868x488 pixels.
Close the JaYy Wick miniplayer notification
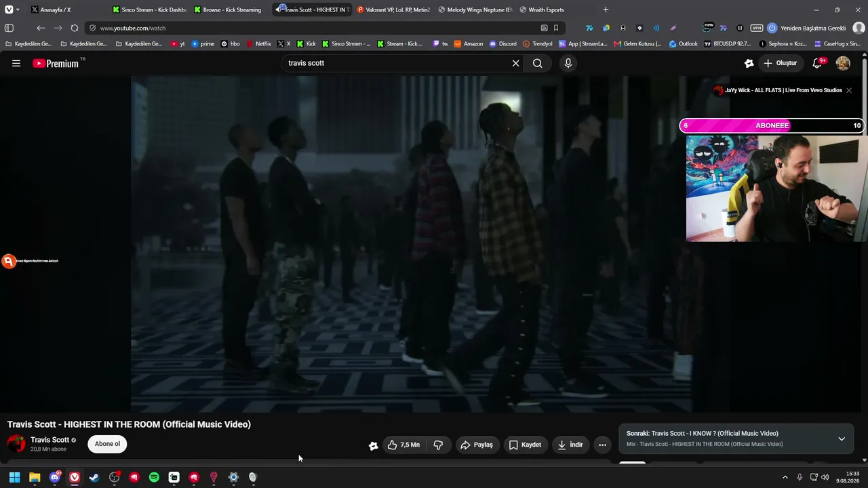click(x=849, y=90)
